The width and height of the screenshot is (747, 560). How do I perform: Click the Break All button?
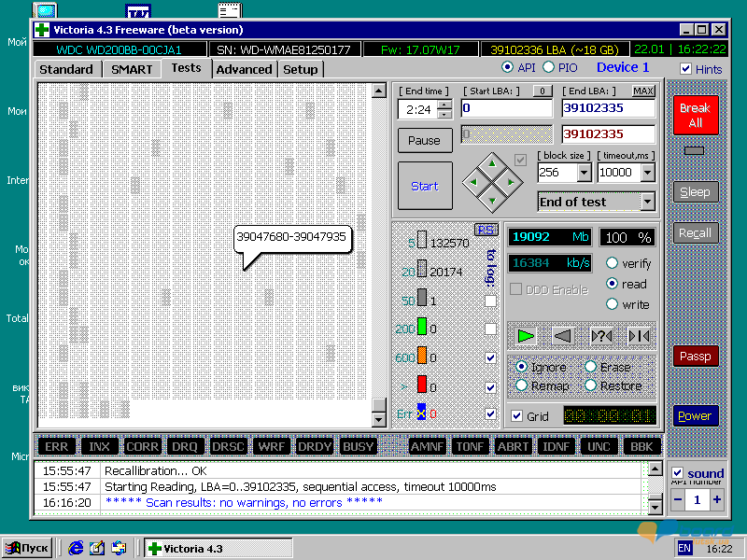point(695,115)
